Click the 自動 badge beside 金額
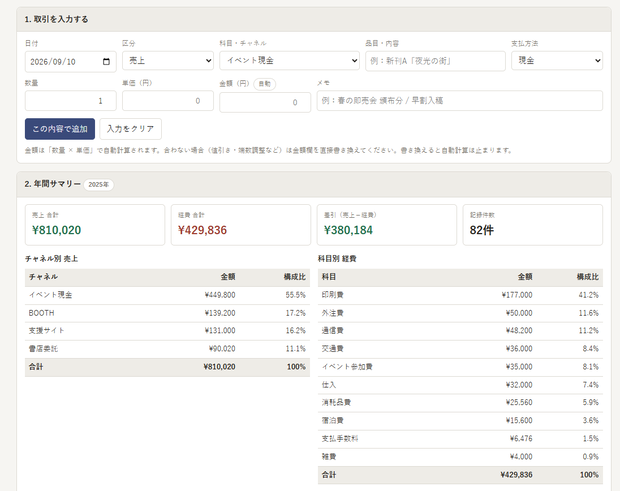Viewport: 620px width, 491px height. [265, 84]
